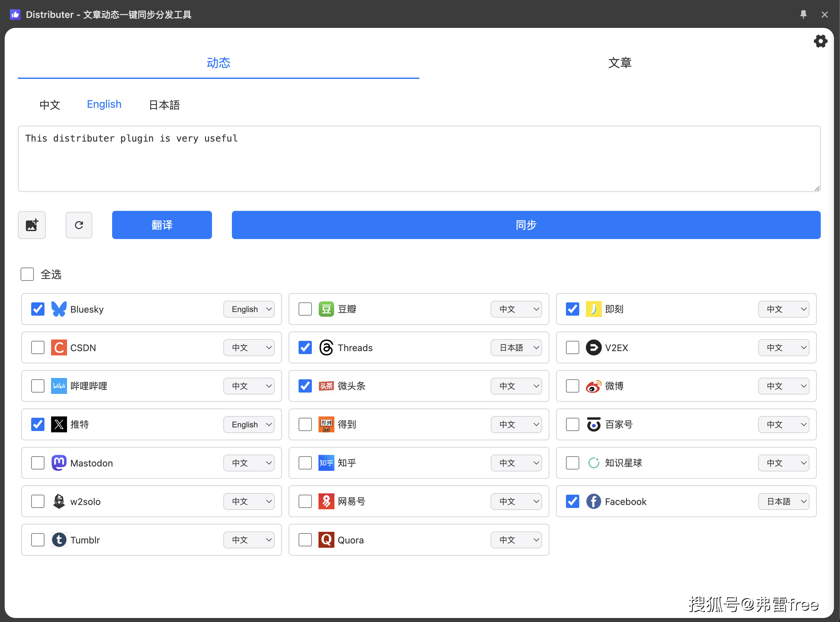Click the 微头条 platform icon
This screenshot has height=622, width=840.
click(326, 386)
